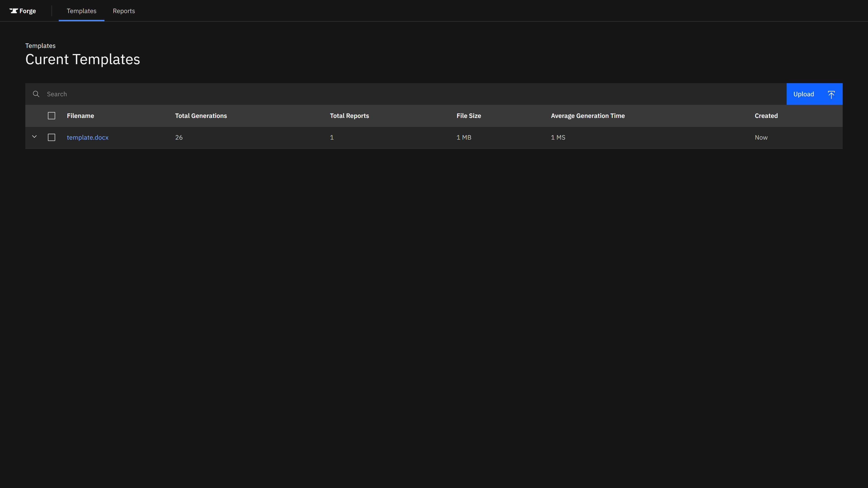
Task: Click the Total Generations column header
Action: click(x=201, y=116)
